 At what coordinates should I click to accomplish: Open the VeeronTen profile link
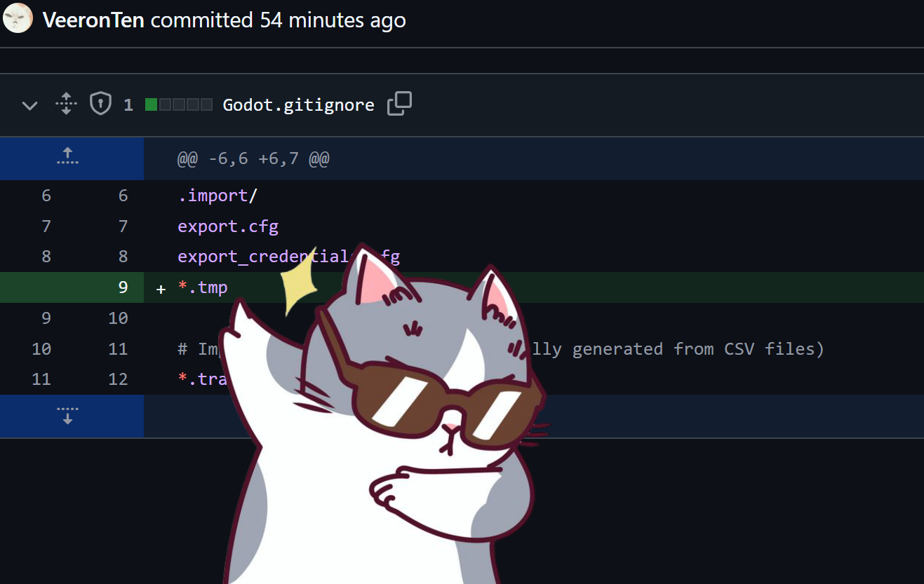click(x=93, y=20)
